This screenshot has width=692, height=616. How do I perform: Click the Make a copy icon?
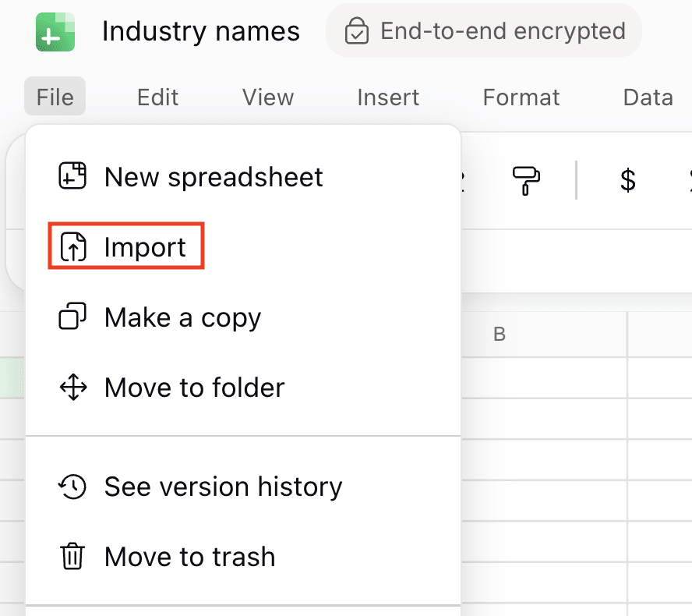click(x=72, y=317)
